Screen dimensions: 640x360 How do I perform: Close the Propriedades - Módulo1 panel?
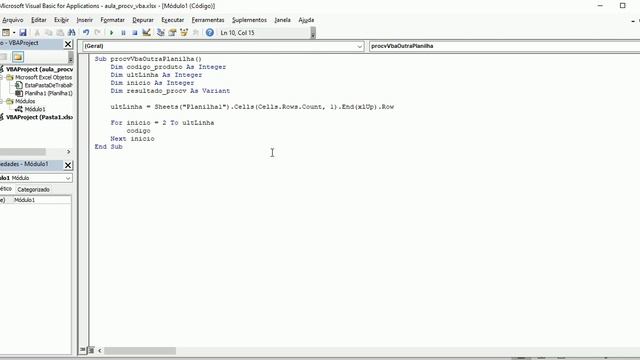pos(68,165)
